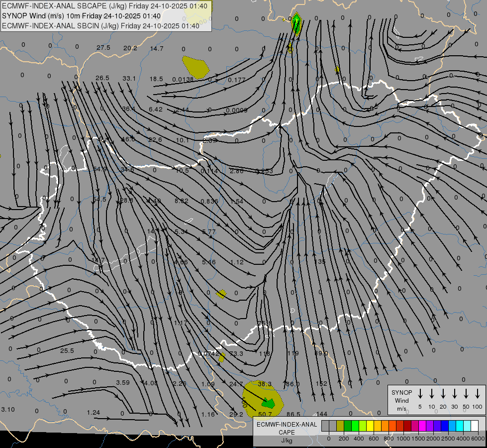The image size is (487, 448).
Task: Click the 200 tick label on the CAPE scale
Action: (x=344, y=439)
